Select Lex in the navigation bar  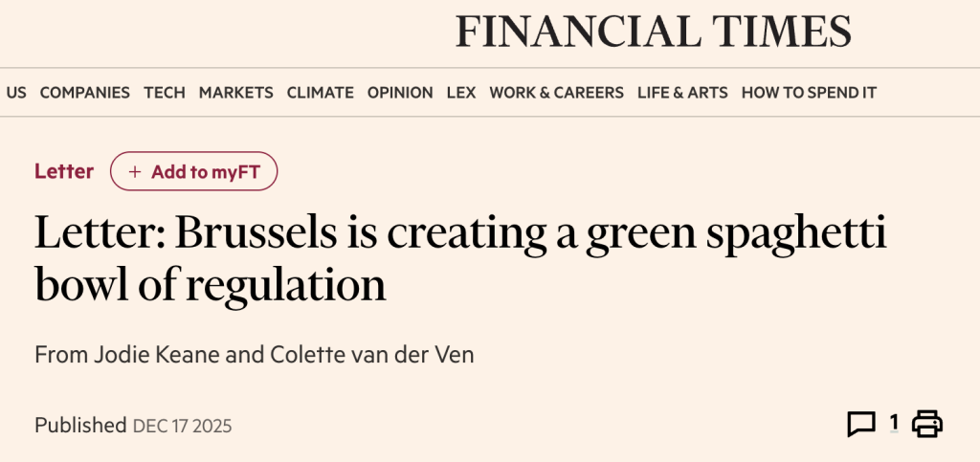461,93
